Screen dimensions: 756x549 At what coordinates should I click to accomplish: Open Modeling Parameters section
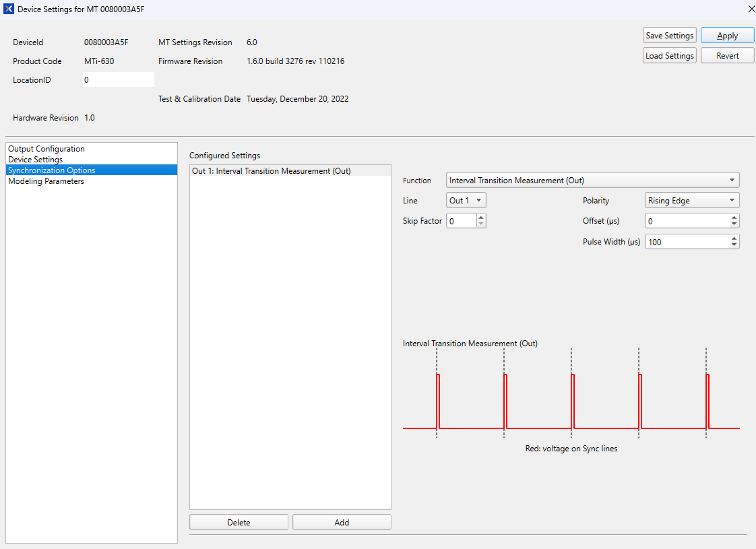click(92, 181)
